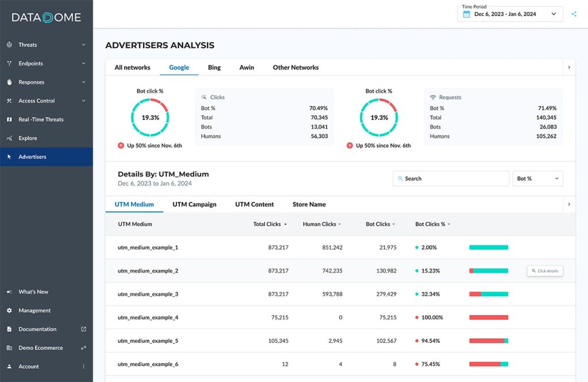Select the Explore icon in the sidebar

point(10,138)
